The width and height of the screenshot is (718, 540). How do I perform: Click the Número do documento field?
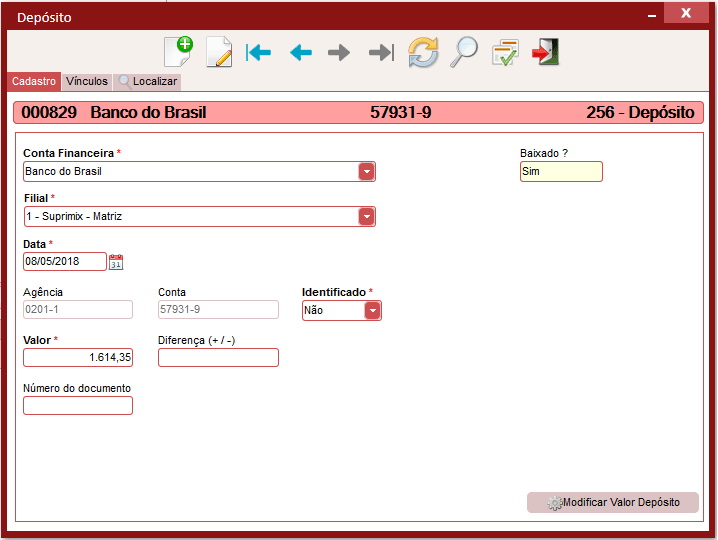tap(78, 406)
